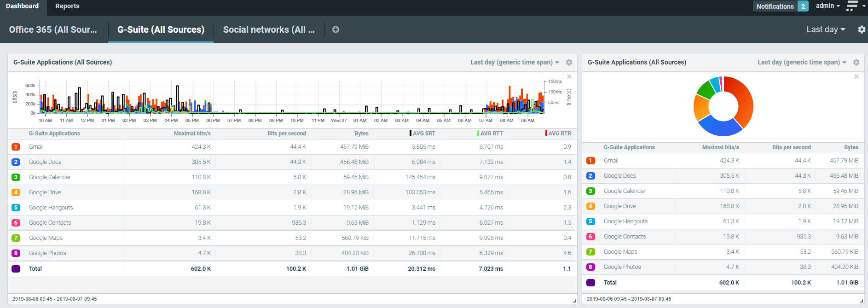Click the purple Total color swatch in left table
Screen dimensions: 868x308
point(16,269)
